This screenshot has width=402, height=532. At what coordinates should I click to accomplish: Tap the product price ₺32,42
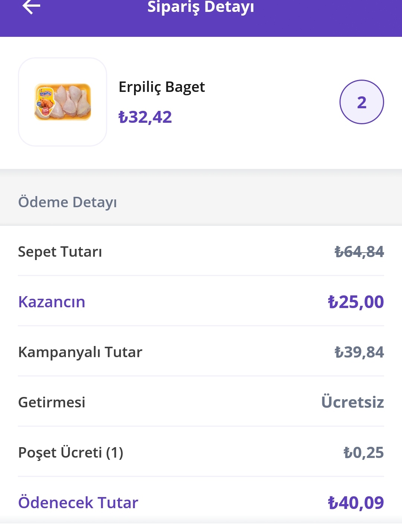click(145, 117)
